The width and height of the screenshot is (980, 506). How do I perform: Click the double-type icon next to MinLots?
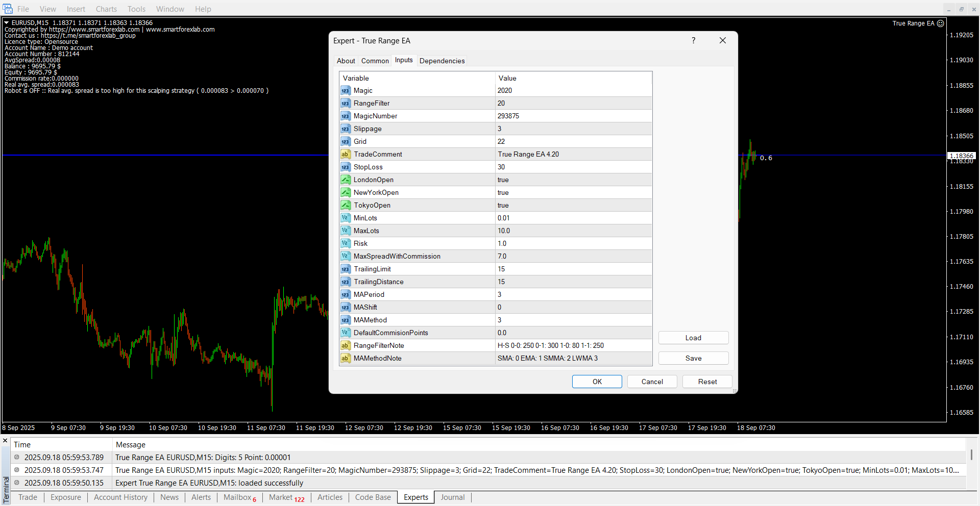click(346, 218)
